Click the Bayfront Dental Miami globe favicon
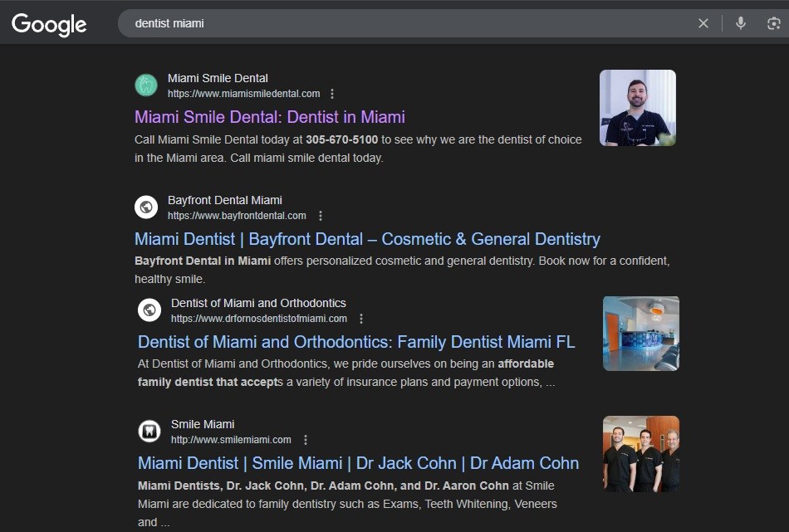 tap(146, 207)
